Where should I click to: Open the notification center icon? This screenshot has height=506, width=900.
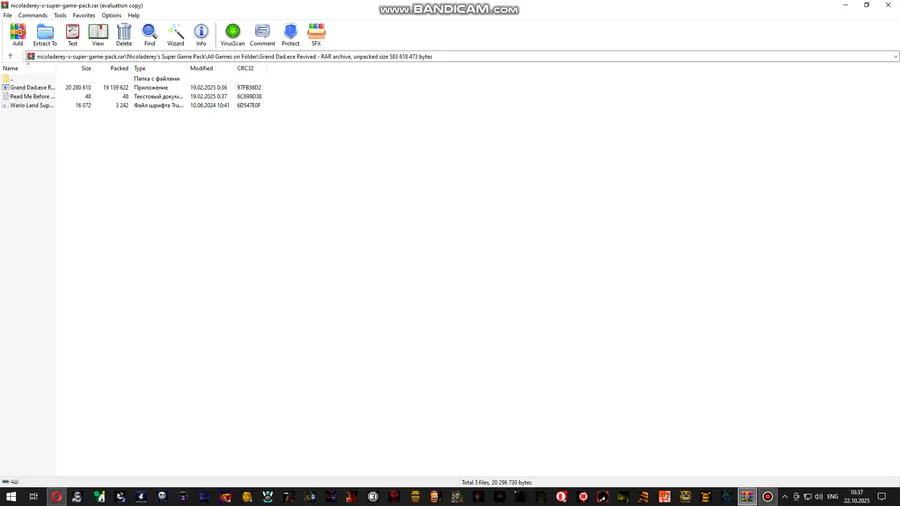click(882, 497)
